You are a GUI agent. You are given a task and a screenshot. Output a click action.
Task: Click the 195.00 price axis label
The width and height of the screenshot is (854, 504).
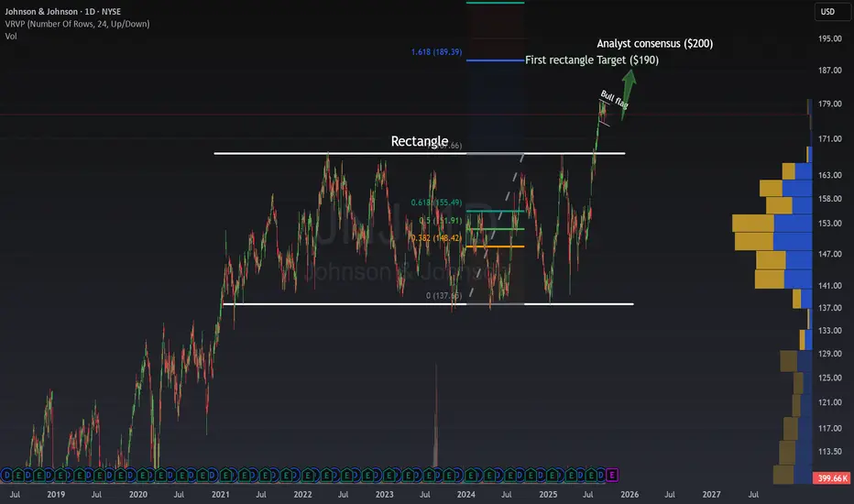click(x=829, y=38)
